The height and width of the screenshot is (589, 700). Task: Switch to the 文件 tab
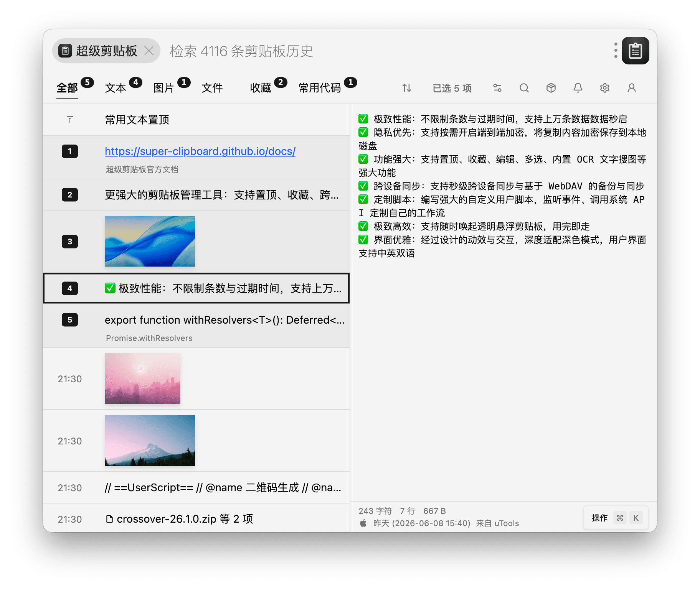pyautogui.click(x=212, y=88)
